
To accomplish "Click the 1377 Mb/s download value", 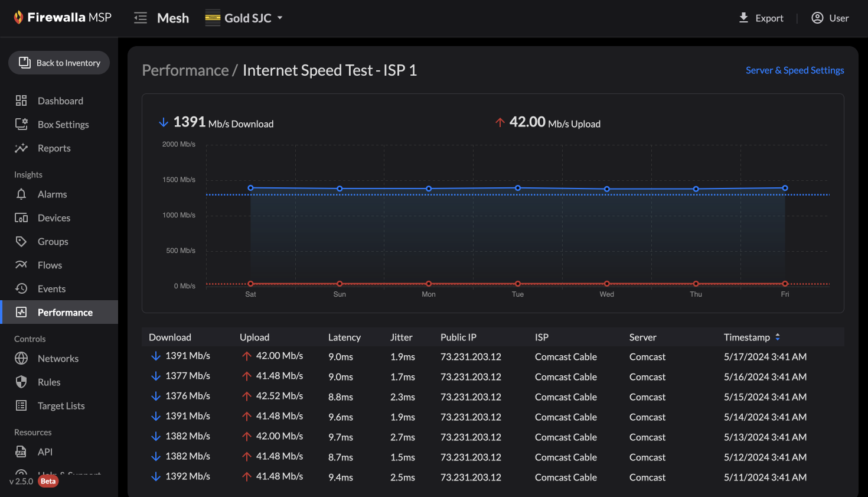I will 188,376.
